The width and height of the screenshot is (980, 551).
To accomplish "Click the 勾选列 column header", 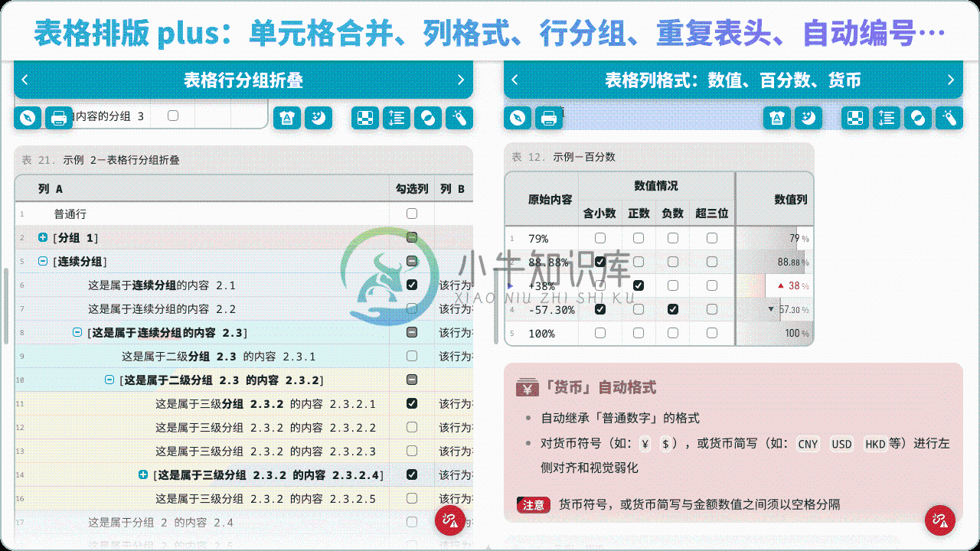I will tap(412, 188).
